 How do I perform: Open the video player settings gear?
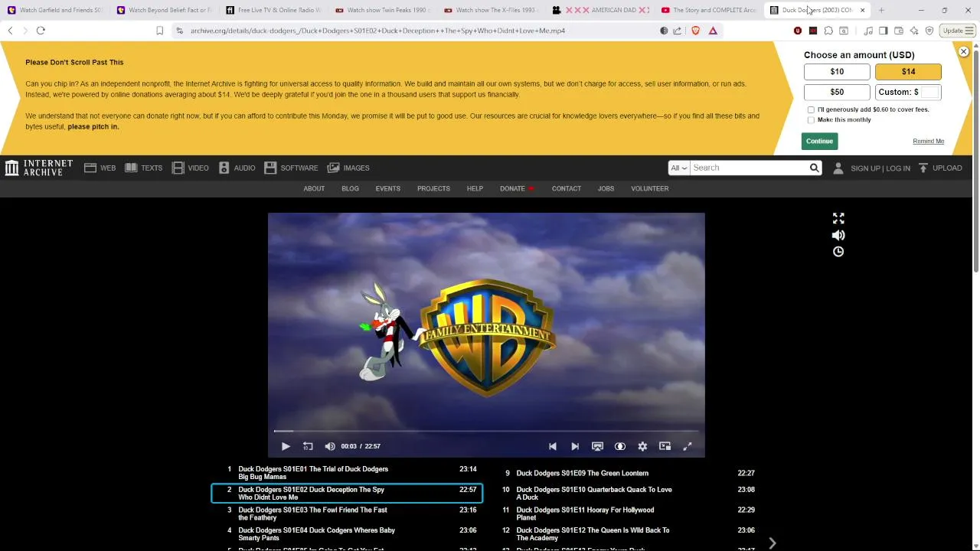click(x=642, y=446)
